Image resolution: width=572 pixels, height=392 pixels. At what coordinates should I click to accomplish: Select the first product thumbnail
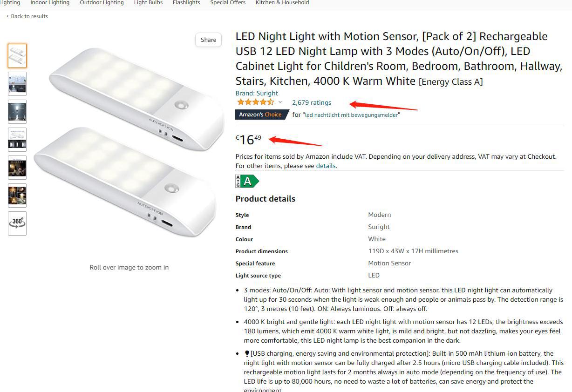(17, 56)
